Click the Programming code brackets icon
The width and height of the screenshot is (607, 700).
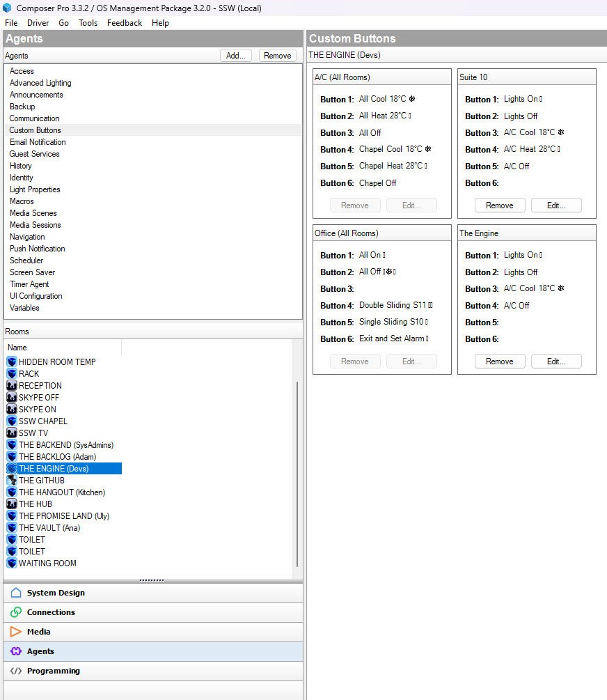pyautogui.click(x=16, y=671)
